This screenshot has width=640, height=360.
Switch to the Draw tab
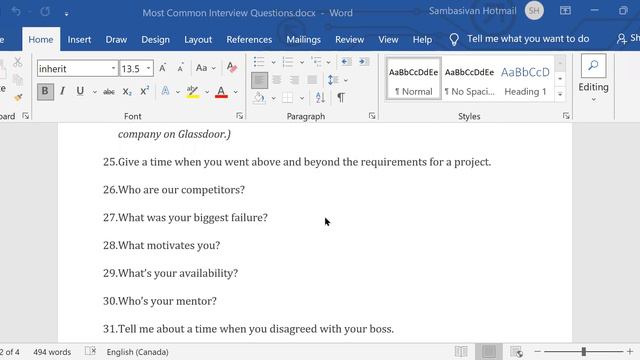point(116,40)
